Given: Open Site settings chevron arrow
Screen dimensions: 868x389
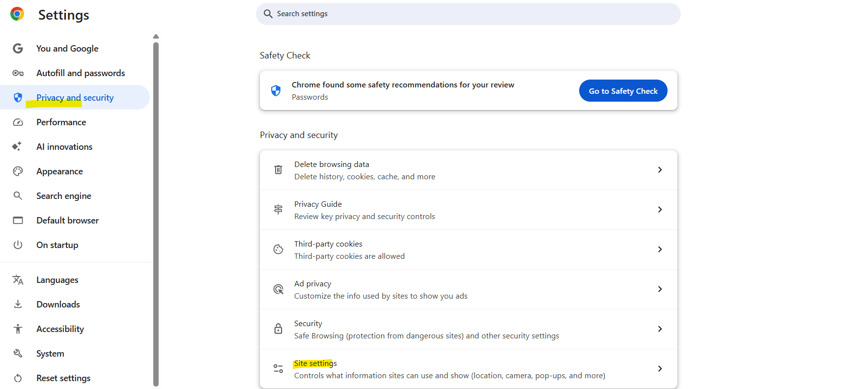Looking at the screenshot, I should pyautogui.click(x=660, y=368).
